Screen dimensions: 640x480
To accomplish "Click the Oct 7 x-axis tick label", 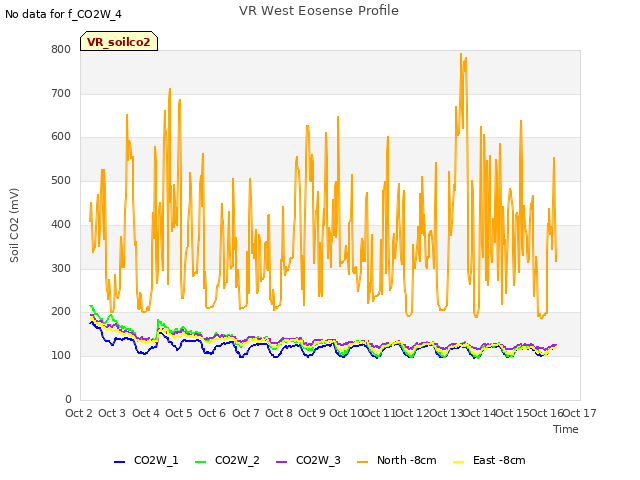I will [246, 413].
